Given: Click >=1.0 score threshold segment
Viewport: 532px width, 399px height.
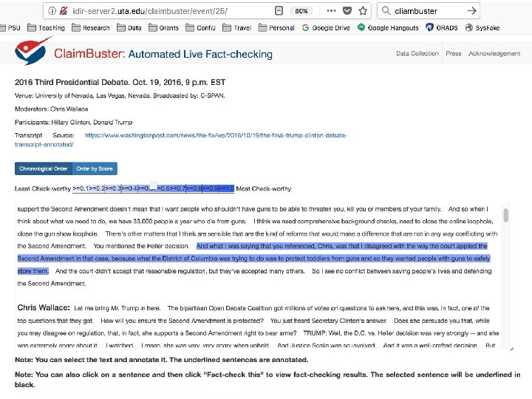Looking at the screenshot, I should (226, 188).
